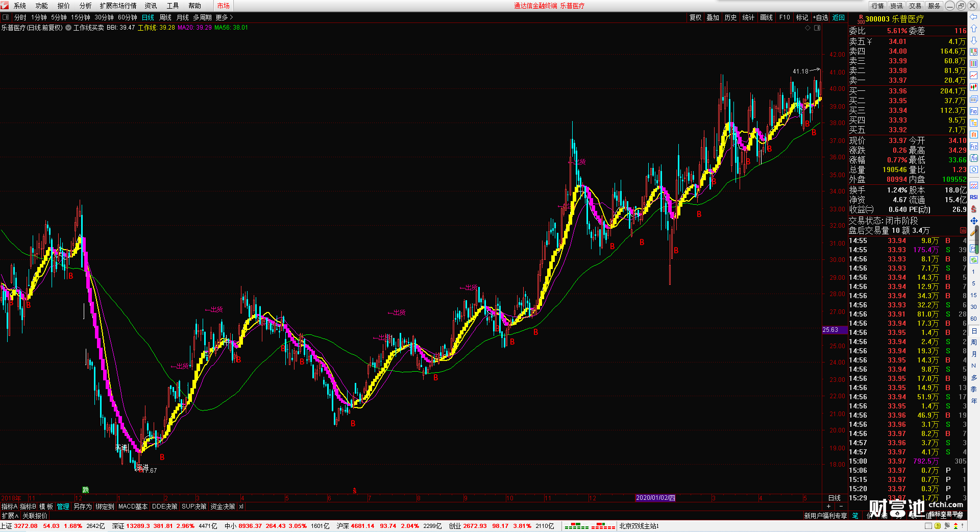This screenshot has width=980, height=532.
Task: Click the circle-in-square icon in right sidebar
Action: click(974, 170)
